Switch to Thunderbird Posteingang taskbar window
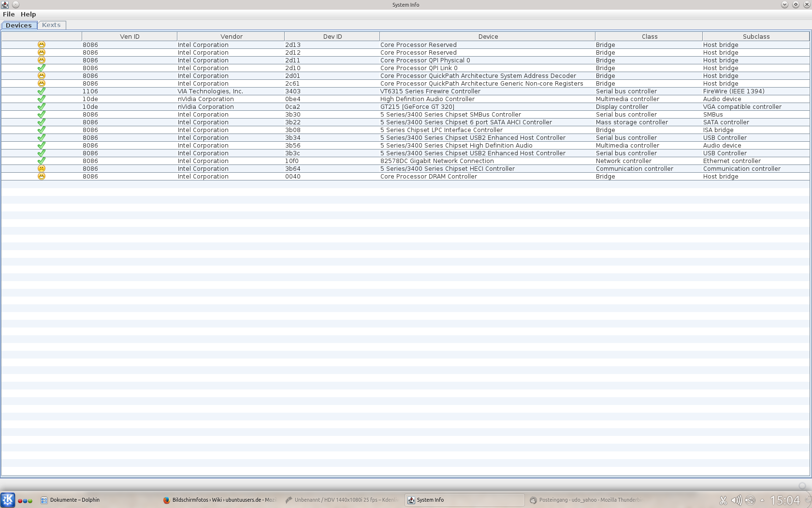Screen dimensions: 812x508 587,500
